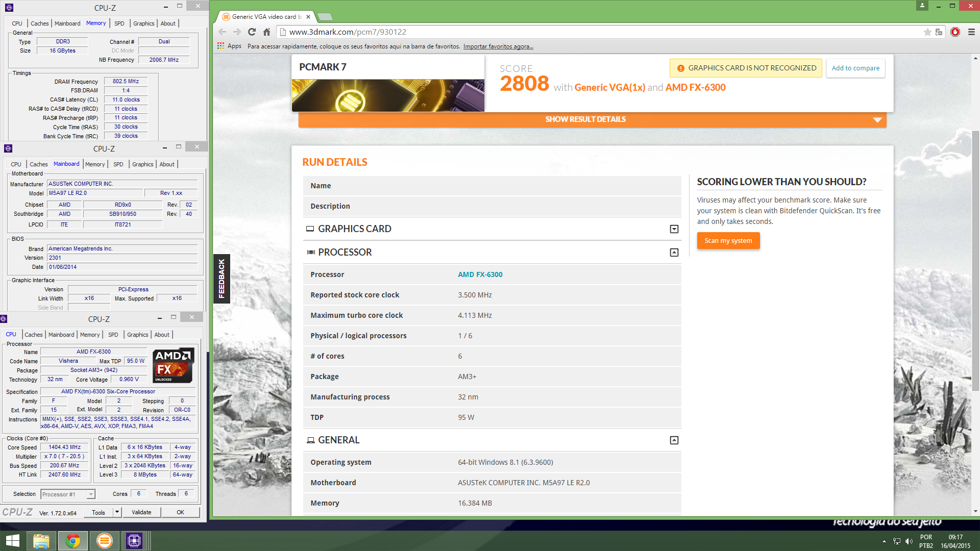Click the PCMark 7 banner thumbnail

point(388,95)
